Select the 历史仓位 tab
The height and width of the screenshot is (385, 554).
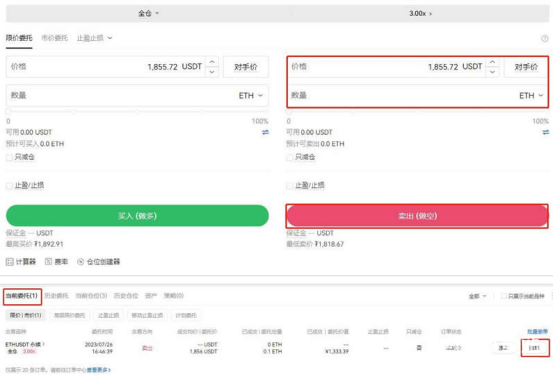pos(126,296)
